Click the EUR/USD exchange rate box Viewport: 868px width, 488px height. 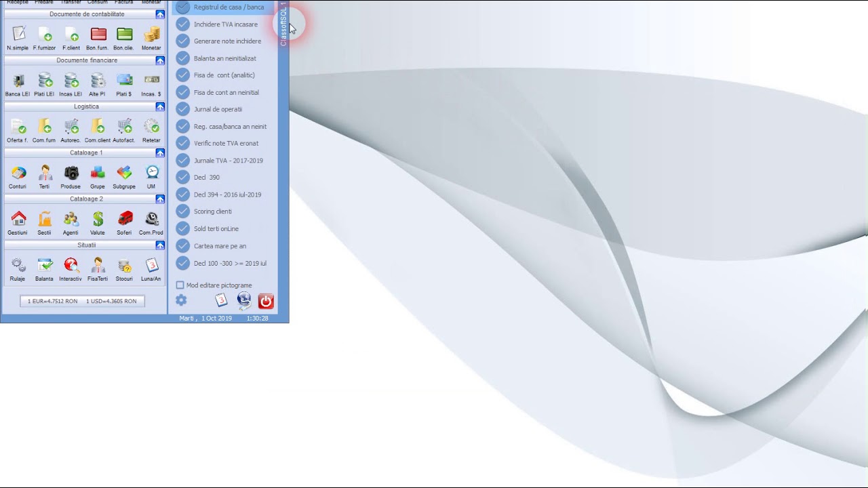[x=82, y=301]
